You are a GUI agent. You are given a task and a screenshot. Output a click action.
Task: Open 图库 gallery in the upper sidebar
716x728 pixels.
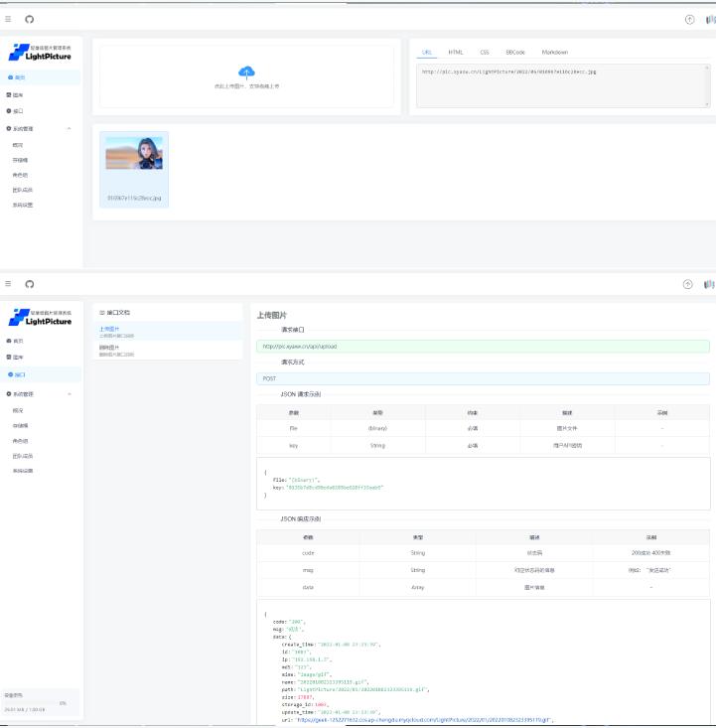(18, 94)
